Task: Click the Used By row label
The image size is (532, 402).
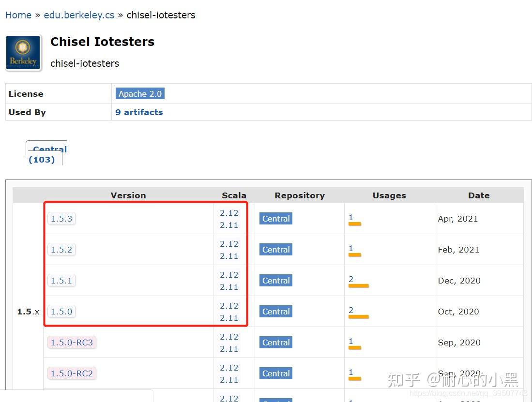Action: tap(27, 112)
